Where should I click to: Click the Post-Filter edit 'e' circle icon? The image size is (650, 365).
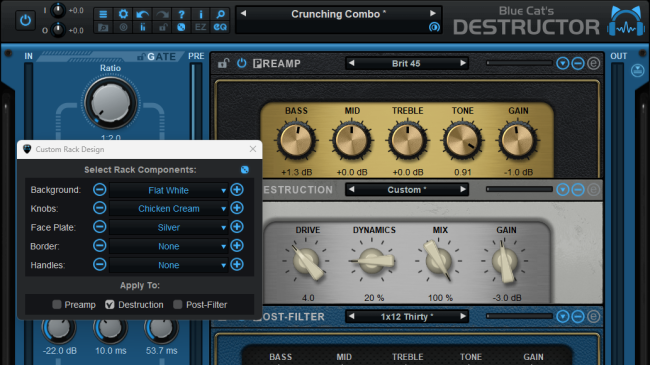click(593, 316)
